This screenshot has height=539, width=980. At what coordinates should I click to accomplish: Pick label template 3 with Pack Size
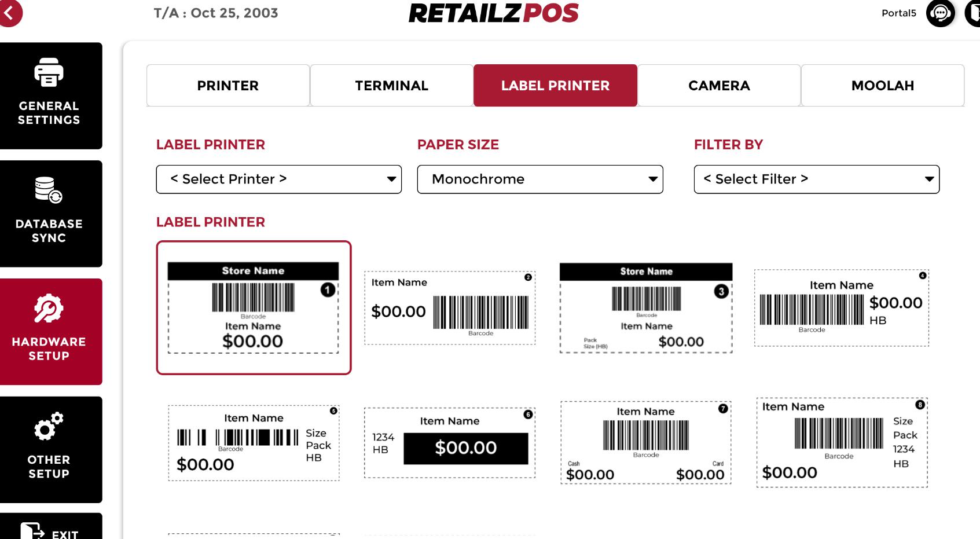pyautogui.click(x=646, y=308)
